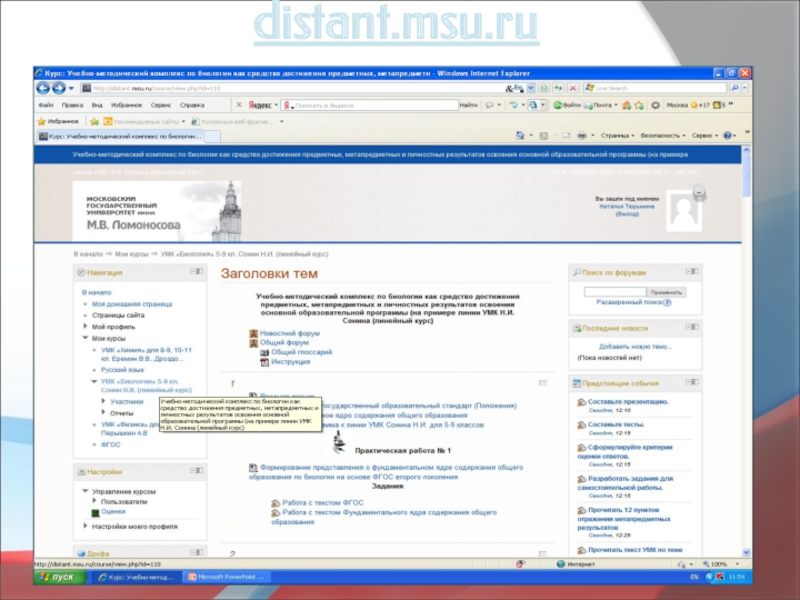Open the Безопасность dropdown in command bar
The width and height of the screenshot is (800, 600).
pyautogui.click(x=663, y=136)
